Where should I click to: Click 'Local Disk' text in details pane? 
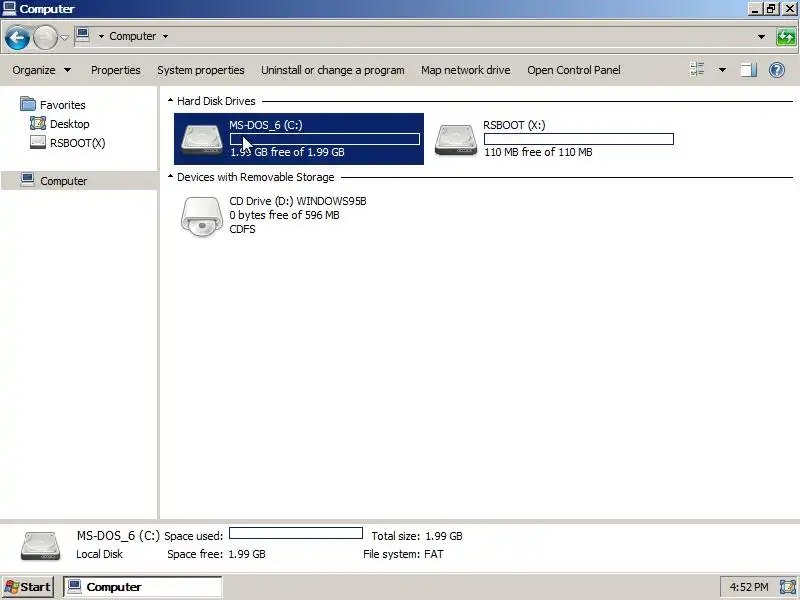pos(99,554)
